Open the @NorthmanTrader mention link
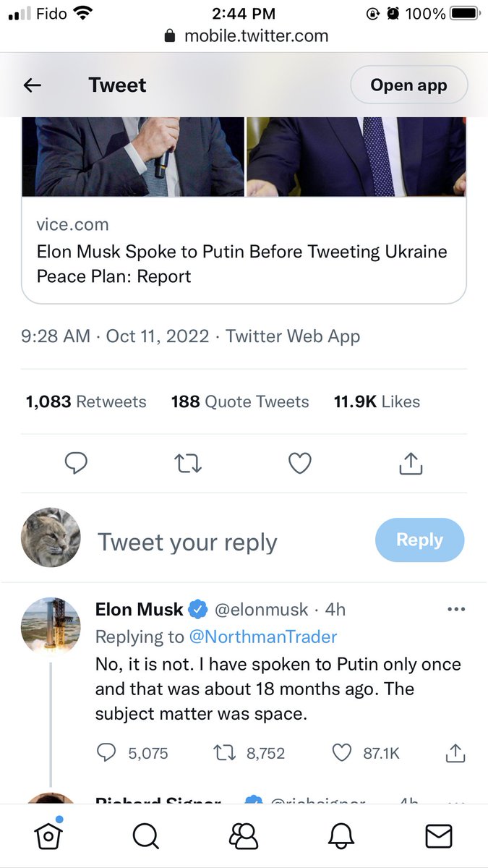Viewport: 488px width, 868px height. coord(263,637)
